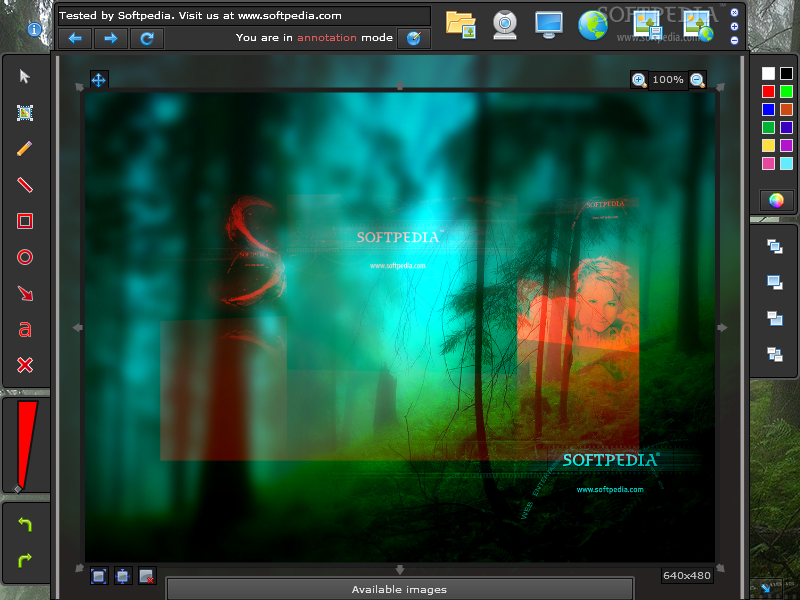
Task: Zoom in with the plus magnifier
Action: (639, 80)
